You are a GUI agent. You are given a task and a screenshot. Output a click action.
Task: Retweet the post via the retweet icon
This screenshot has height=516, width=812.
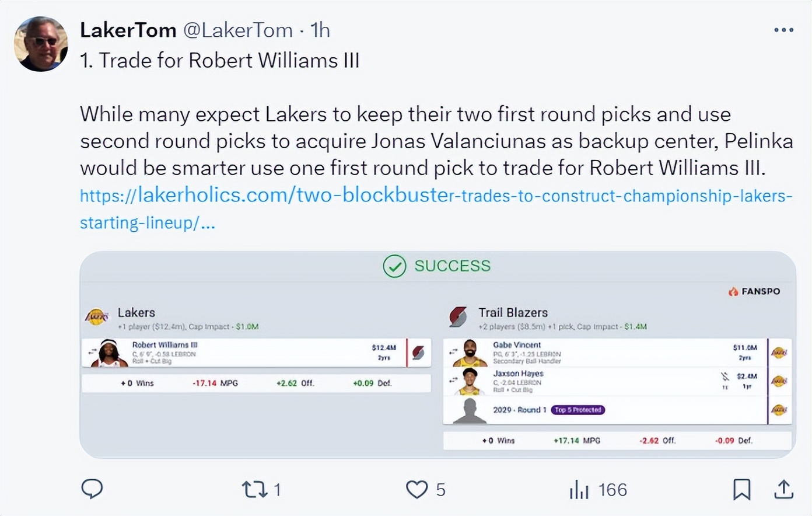pos(254,489)
